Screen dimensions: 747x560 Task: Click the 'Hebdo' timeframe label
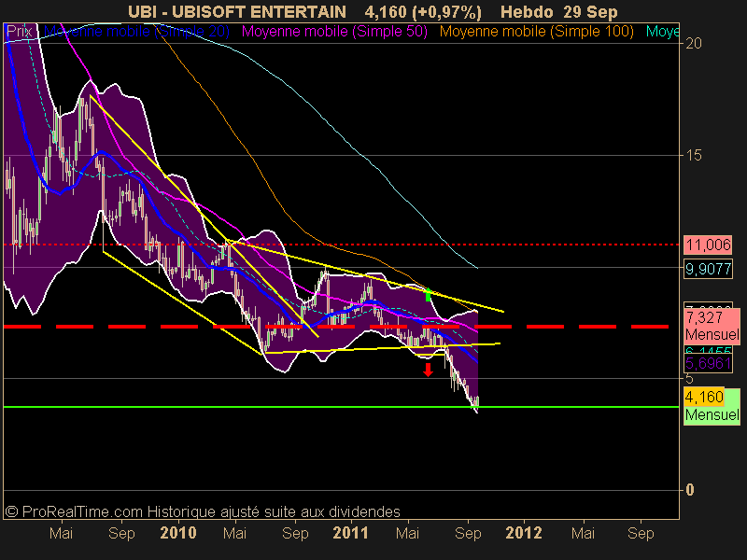coord(527,12)
